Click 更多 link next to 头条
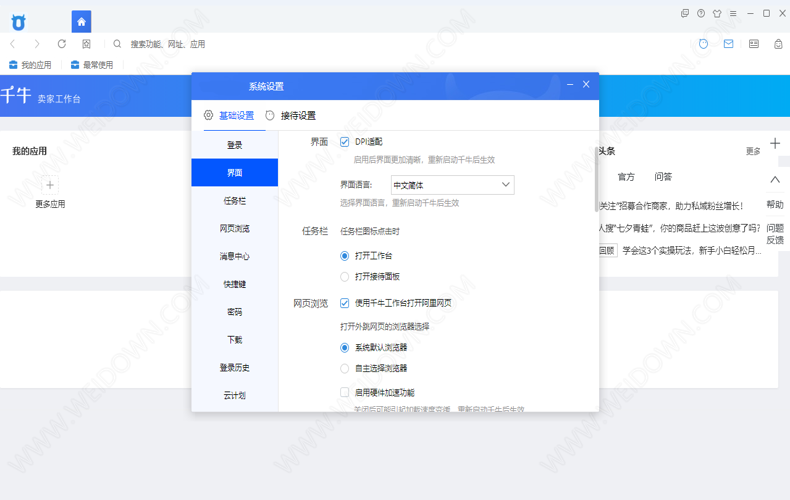The height and width of the screenshot is (500, 790). [752, 152]
